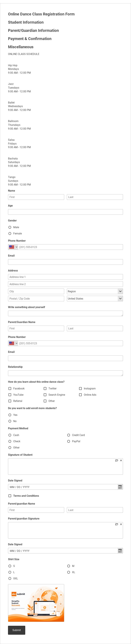Viewport: 131px width, 644px height.
Task: Click the Payment & Confirmation section heading
Action: 30,39
